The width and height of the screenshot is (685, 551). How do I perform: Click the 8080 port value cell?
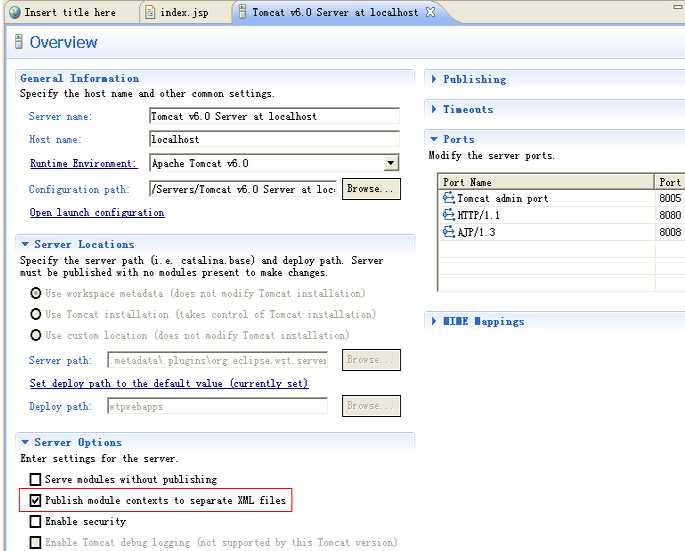(670, 215)
